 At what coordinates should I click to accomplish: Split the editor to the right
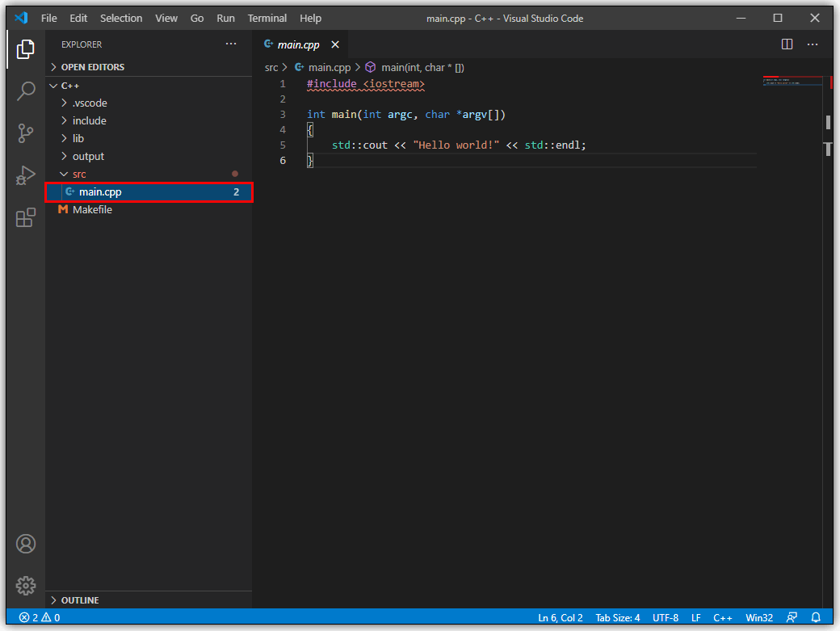pos(787,44)
